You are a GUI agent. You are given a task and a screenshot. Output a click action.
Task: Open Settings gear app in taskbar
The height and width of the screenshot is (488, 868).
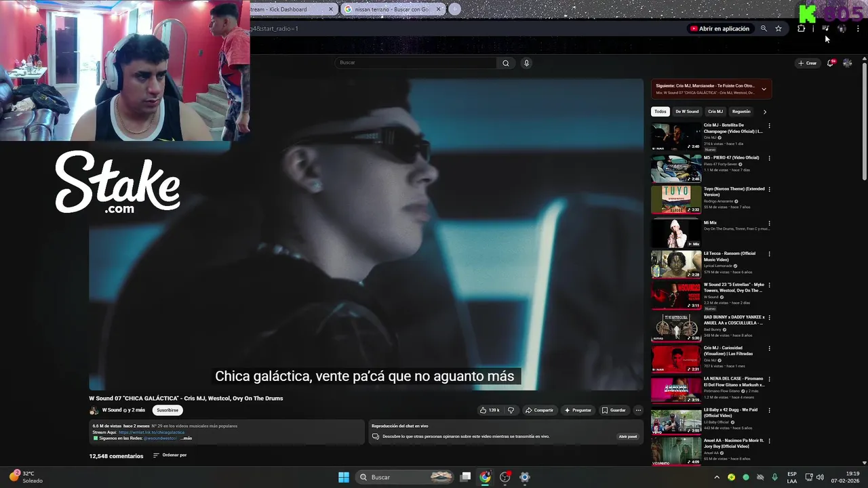[x=524, y=477]
